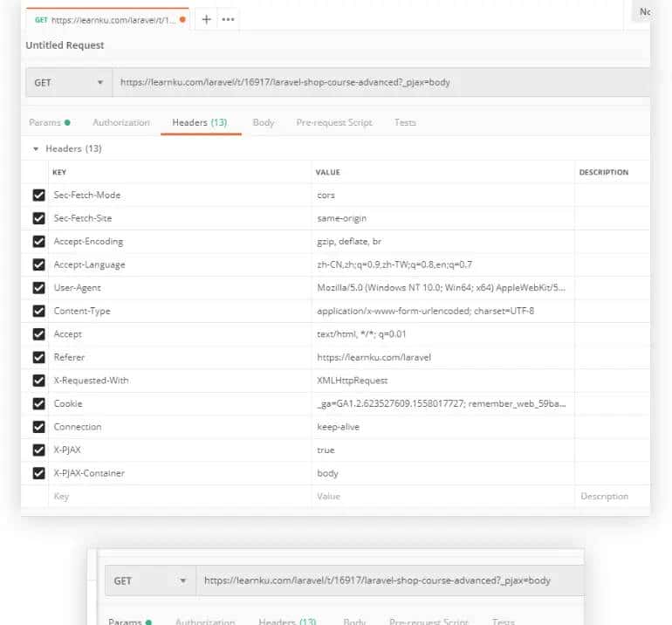Viewport: 672px width, 625px height.
Task: Switch to the Body tab
Action: click(264, 123)
